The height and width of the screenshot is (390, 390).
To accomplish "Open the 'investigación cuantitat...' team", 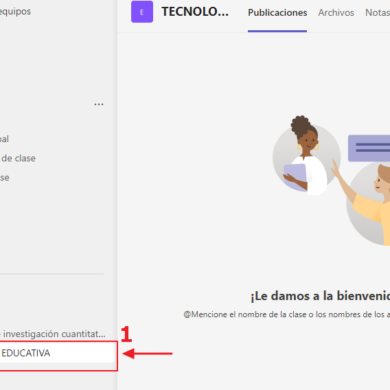I will [53, 334].
